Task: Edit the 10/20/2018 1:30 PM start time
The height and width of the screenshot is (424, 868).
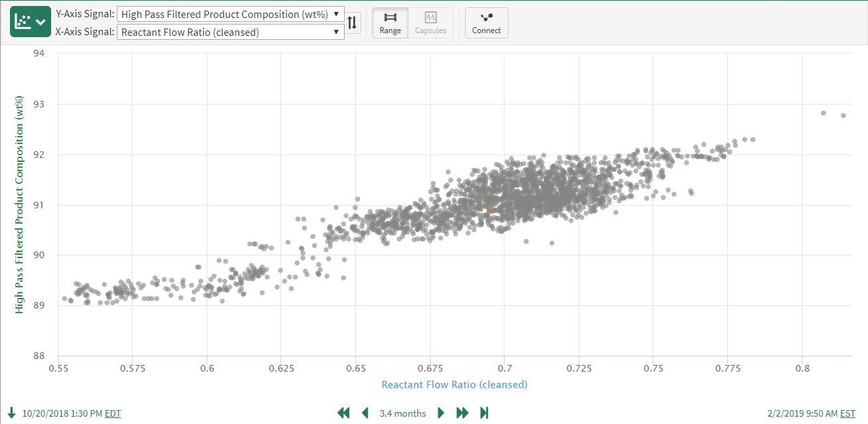Action: tap(62, 413)
